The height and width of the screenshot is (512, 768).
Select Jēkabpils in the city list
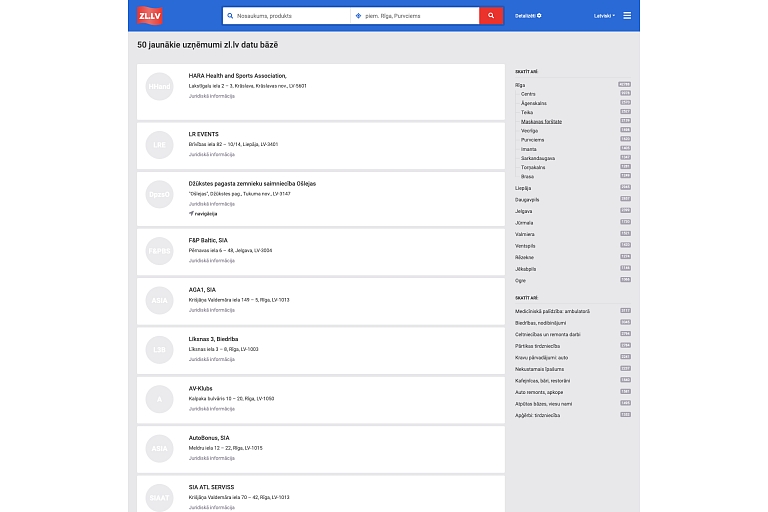coord(525,269)
